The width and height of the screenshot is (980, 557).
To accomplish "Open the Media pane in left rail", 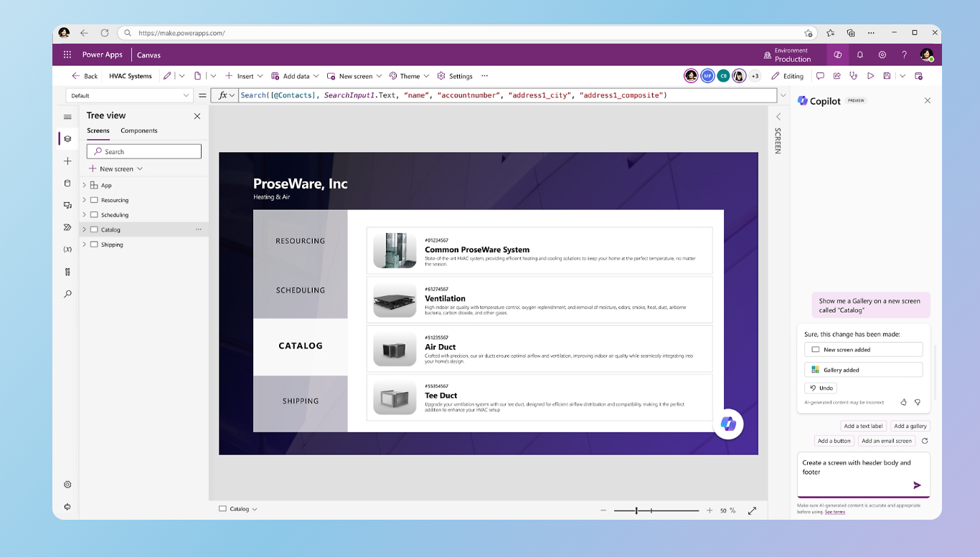I will (x=67, y=205).
